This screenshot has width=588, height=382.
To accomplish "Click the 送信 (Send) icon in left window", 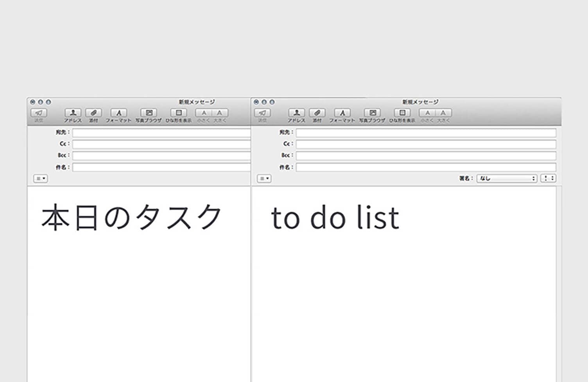I will click(x=39, y=114).
